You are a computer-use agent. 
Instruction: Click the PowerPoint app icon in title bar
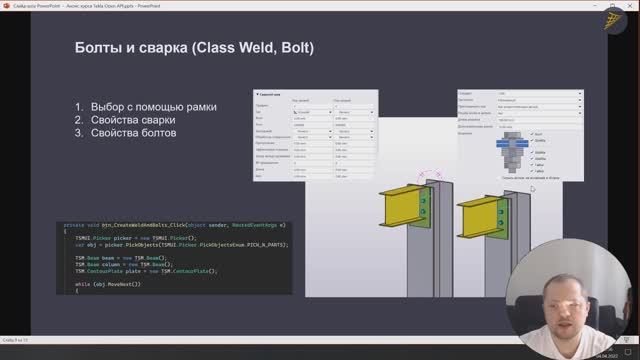pos(6,6)
